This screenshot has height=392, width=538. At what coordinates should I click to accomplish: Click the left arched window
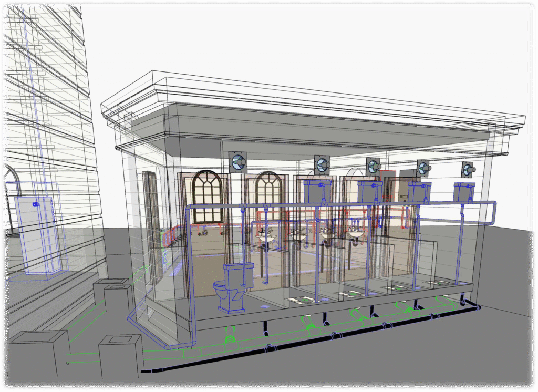click(205, 196)
